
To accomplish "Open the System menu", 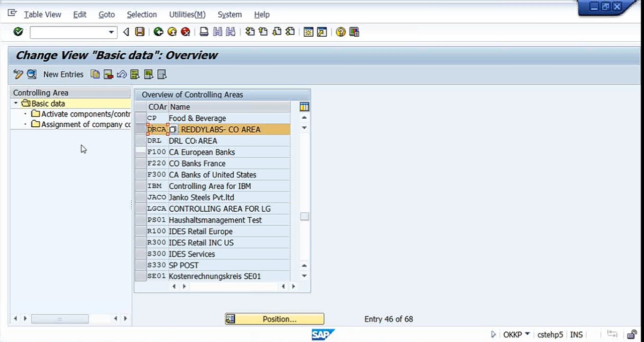I will click(229, 15).
